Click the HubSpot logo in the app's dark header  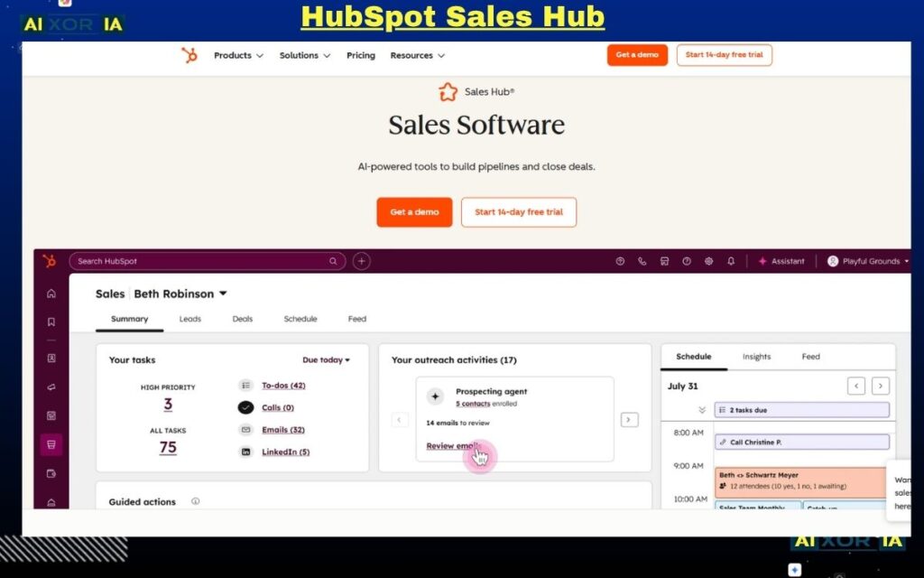(x=51, y=261)
